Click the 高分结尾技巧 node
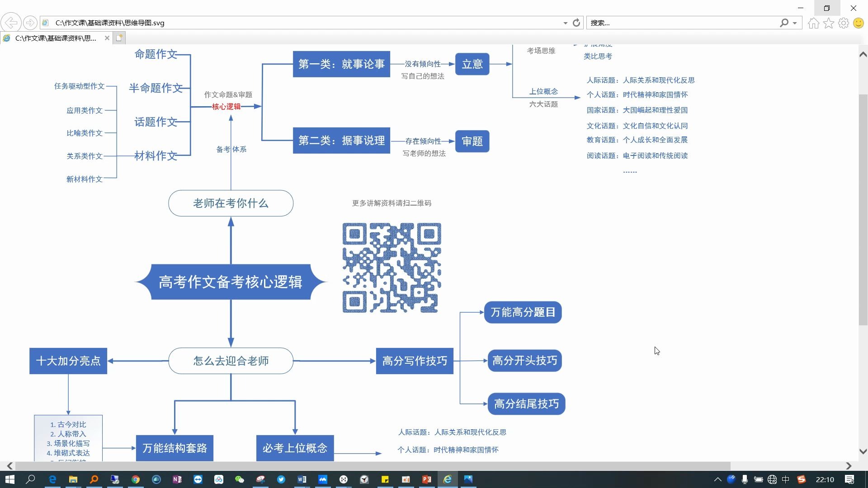Image resolution: width=868 pixels, height=488 pixels. pyautogui.click(x=526, y=404)
